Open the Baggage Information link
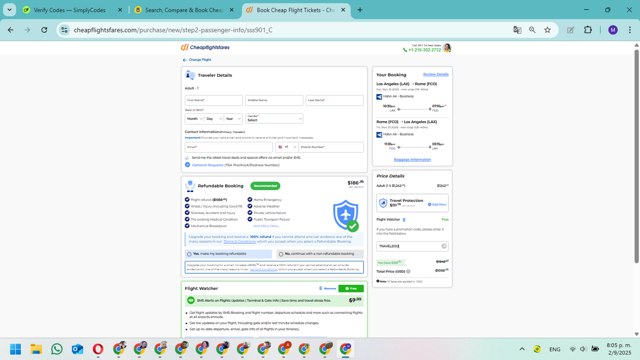640x360 pixels. [x=412, y=160]
